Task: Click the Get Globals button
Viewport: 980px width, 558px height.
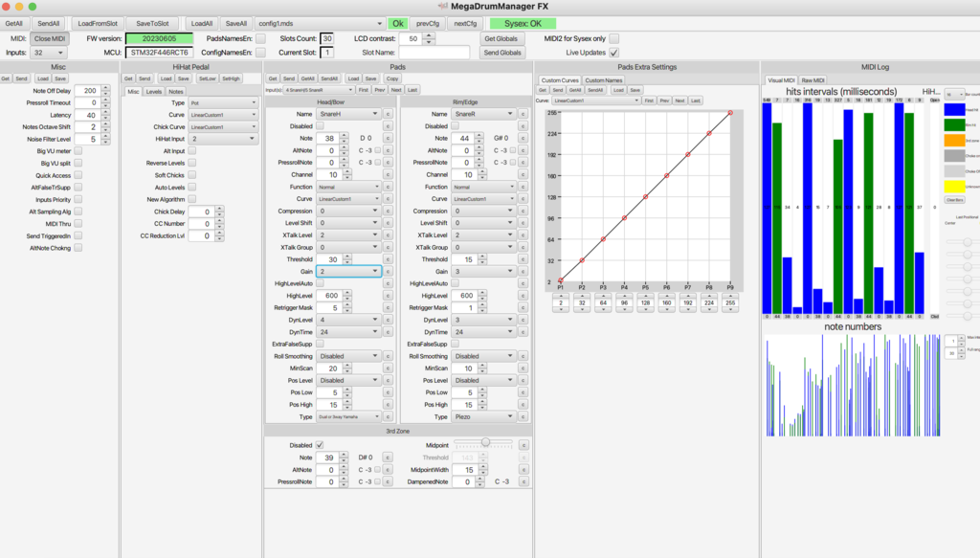Action: (501, 38)
